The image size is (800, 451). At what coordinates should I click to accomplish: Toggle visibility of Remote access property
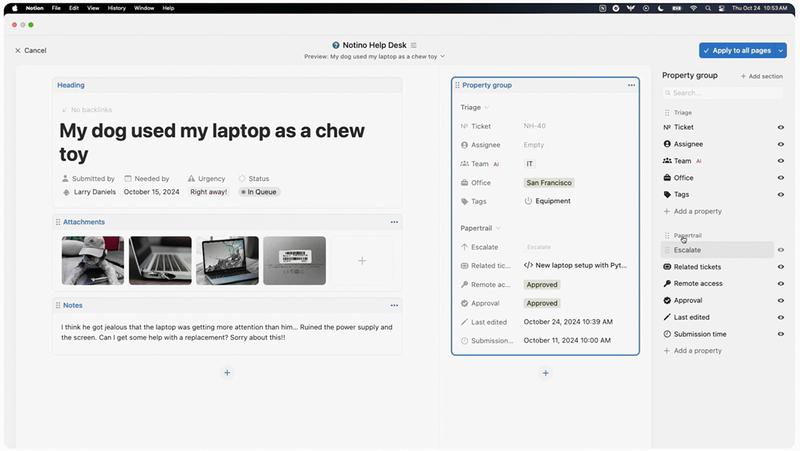[781, 284]
